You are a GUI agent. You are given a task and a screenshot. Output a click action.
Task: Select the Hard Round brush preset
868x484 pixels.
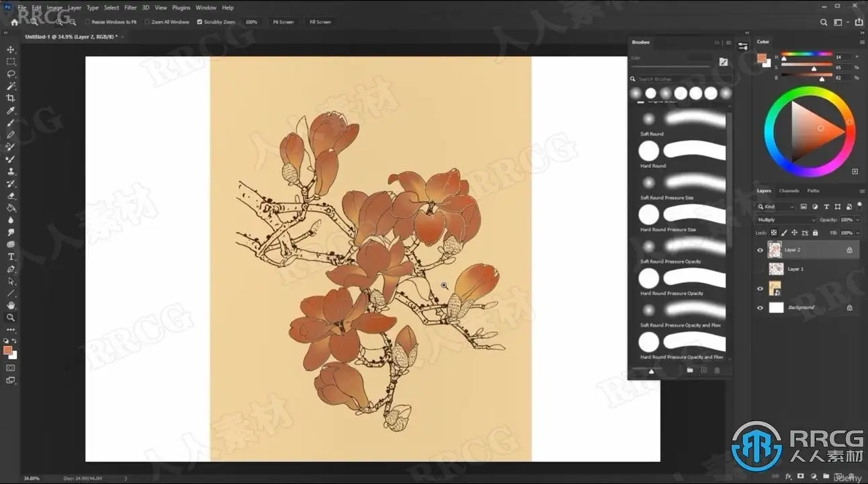pyautogui.click(x=683, y=155)
